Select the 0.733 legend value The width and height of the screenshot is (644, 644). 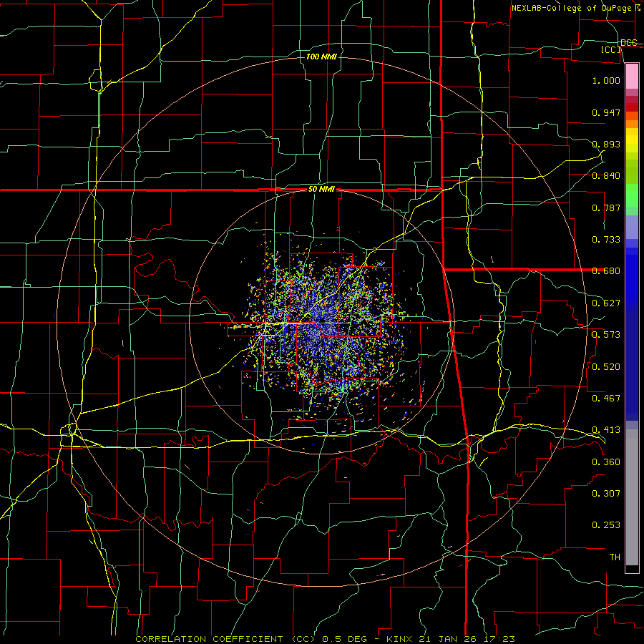pyautogui.click(x=606, y=240)
